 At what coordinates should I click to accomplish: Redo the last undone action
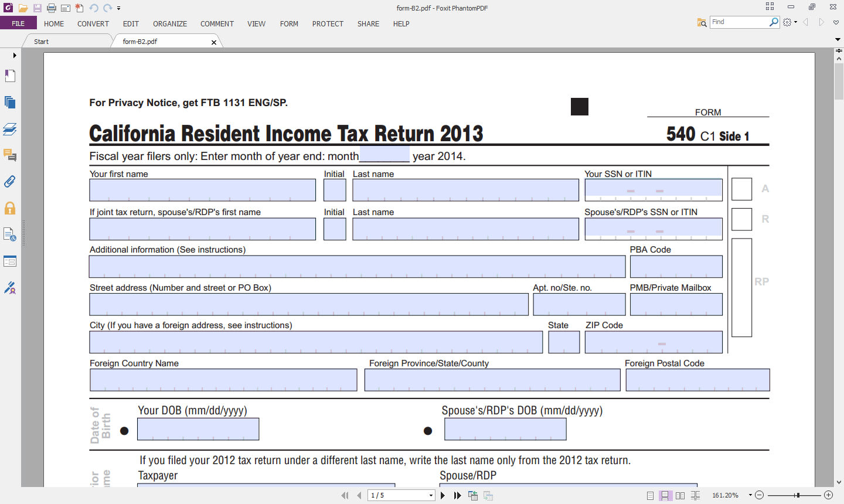pos(107,8)
